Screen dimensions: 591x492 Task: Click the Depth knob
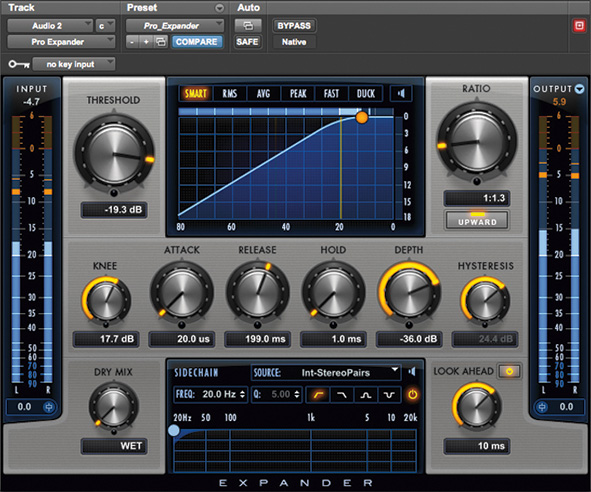[409, 293]
